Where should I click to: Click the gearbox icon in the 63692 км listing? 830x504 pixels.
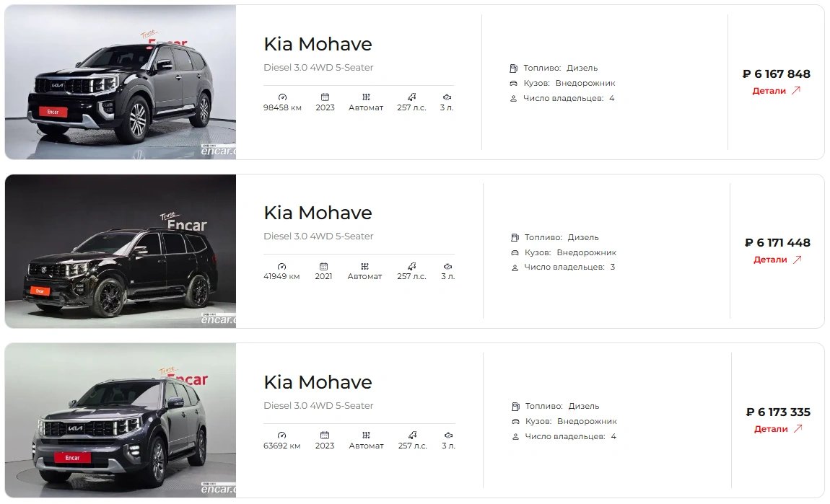coord(366,435)
